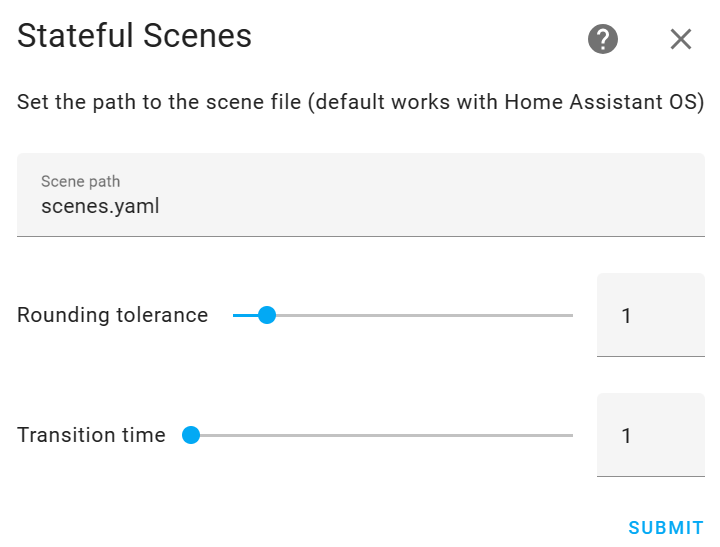Click the right end of Transition time slider
This screenshot has height=547, width=720.
571,435
